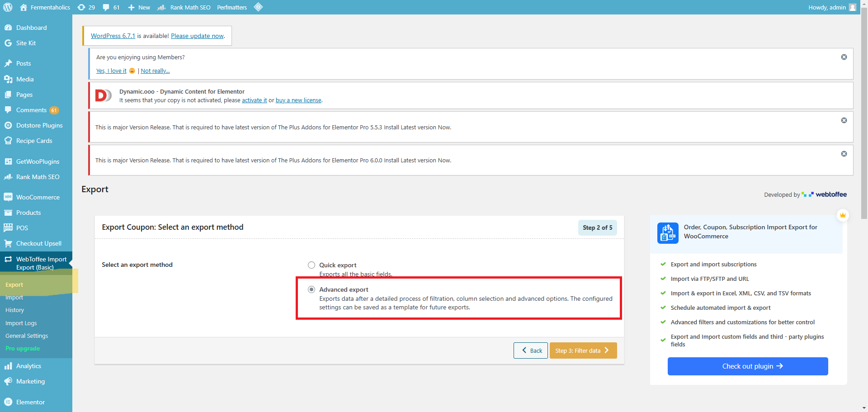
Task: Click the Rank Math SEO sidebar icon
Action: 8,177
